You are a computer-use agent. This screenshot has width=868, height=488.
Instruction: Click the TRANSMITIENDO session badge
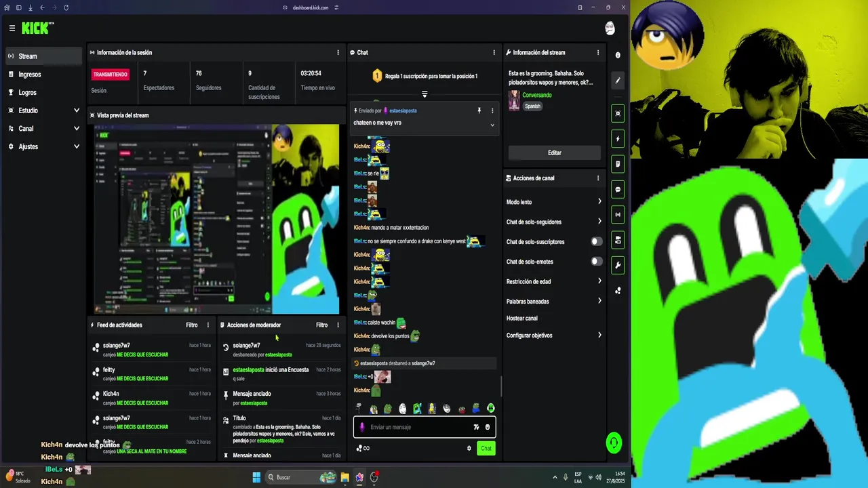point(111,74)
